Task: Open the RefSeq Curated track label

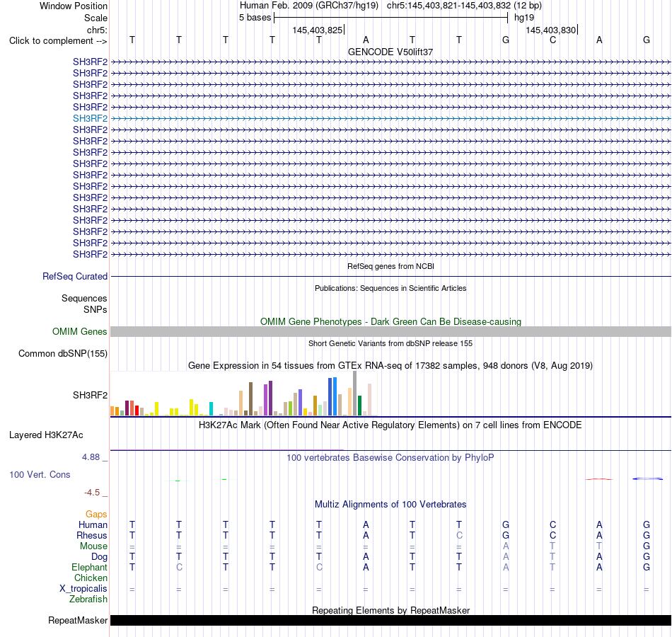Action: [x=75, y=276]
